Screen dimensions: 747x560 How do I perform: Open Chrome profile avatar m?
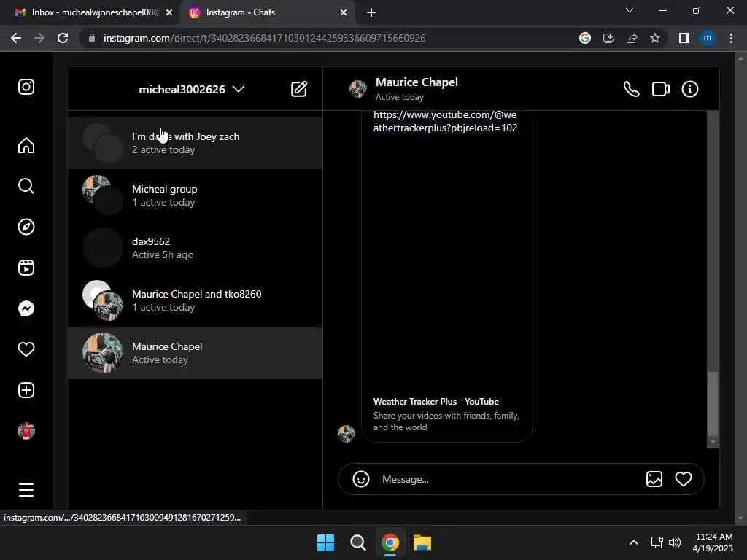pyautogui.click(x=708, y=38)
